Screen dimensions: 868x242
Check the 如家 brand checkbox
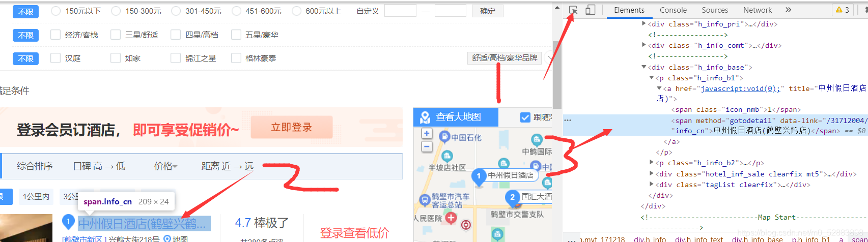click(x=116, y=58)
